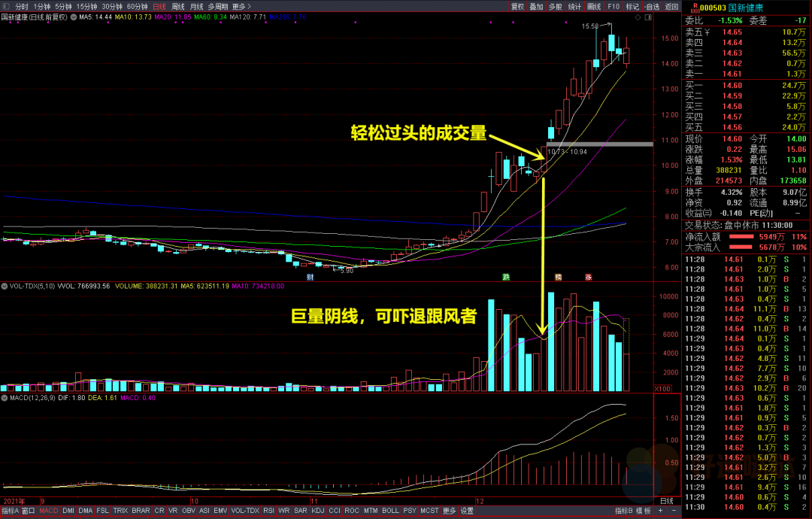The height and width of the screenshot is (519, 812).
Task: Click the 窗口 button at bottom left
Action: pos(29,511)
